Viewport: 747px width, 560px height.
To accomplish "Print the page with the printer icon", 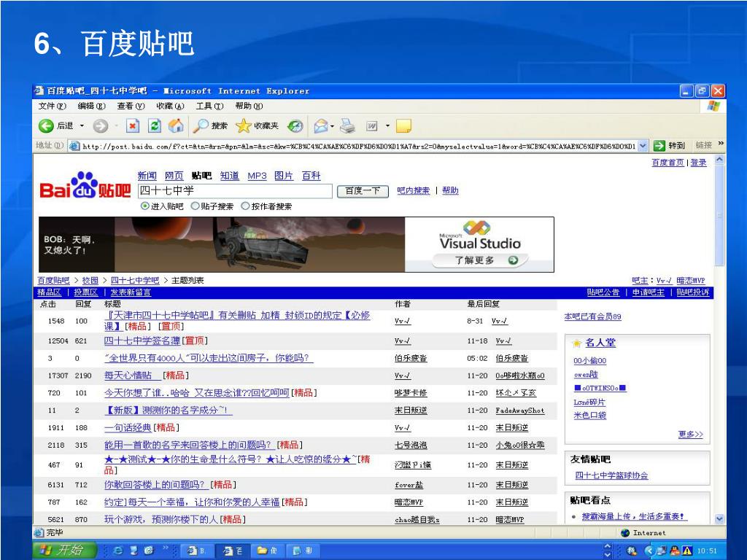I will 348,125.
